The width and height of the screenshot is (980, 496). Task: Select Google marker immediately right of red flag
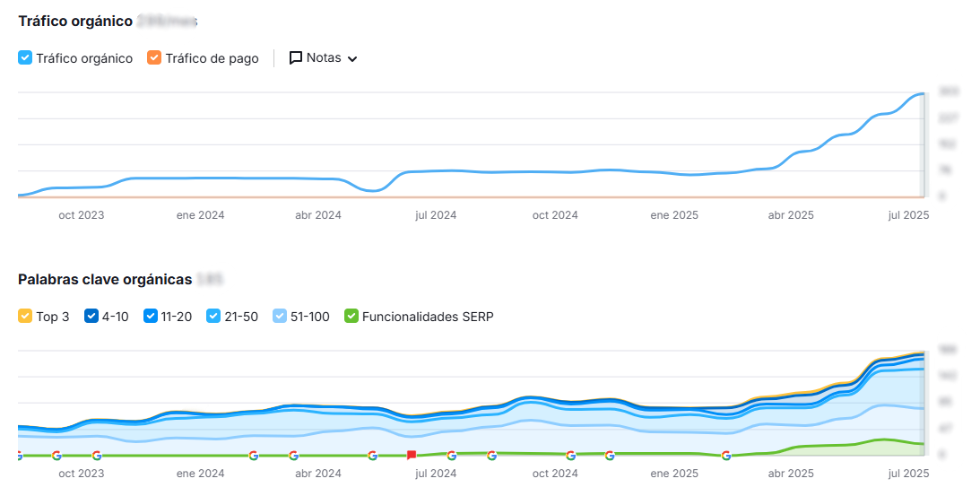(452, 456)
